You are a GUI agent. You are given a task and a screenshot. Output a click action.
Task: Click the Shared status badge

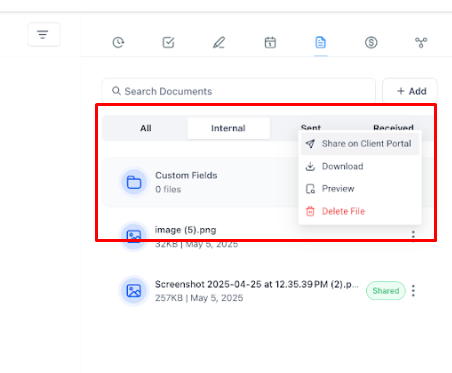click(386, 291)
